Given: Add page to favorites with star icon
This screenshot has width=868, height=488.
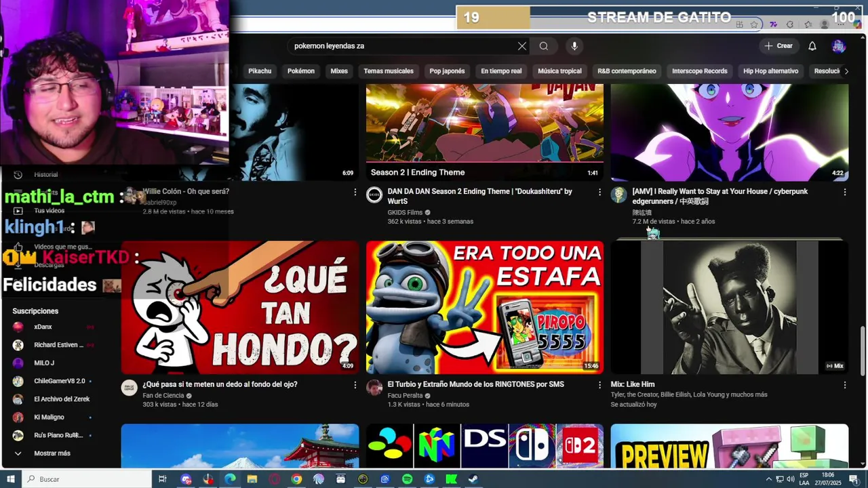Looking at the screenshot, I should (755, 24).
